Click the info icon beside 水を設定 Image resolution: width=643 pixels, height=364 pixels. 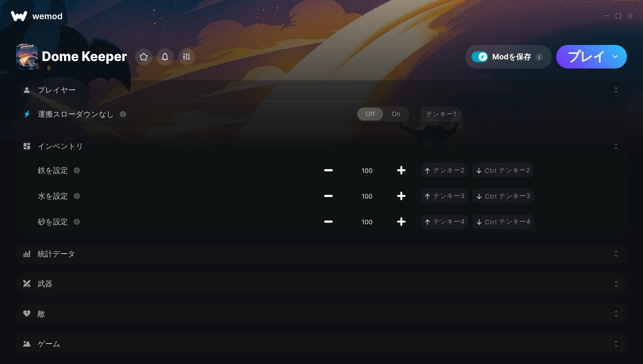(x=77, y=196)
